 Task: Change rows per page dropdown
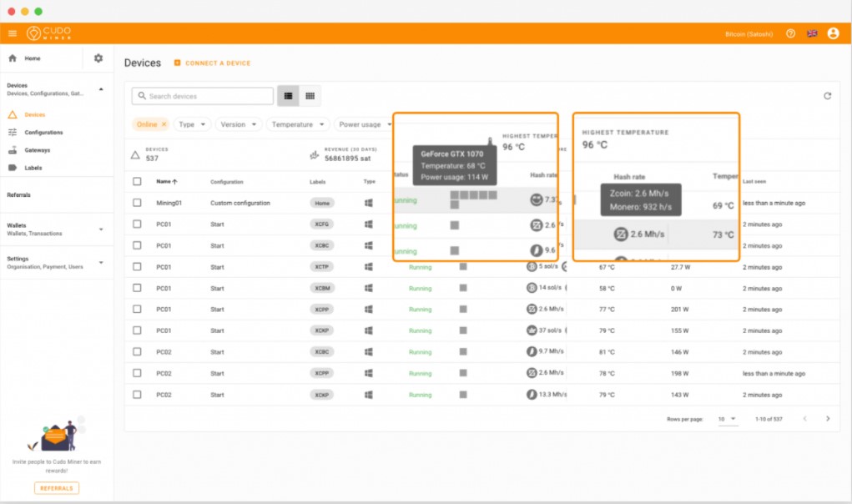point(728,419)
